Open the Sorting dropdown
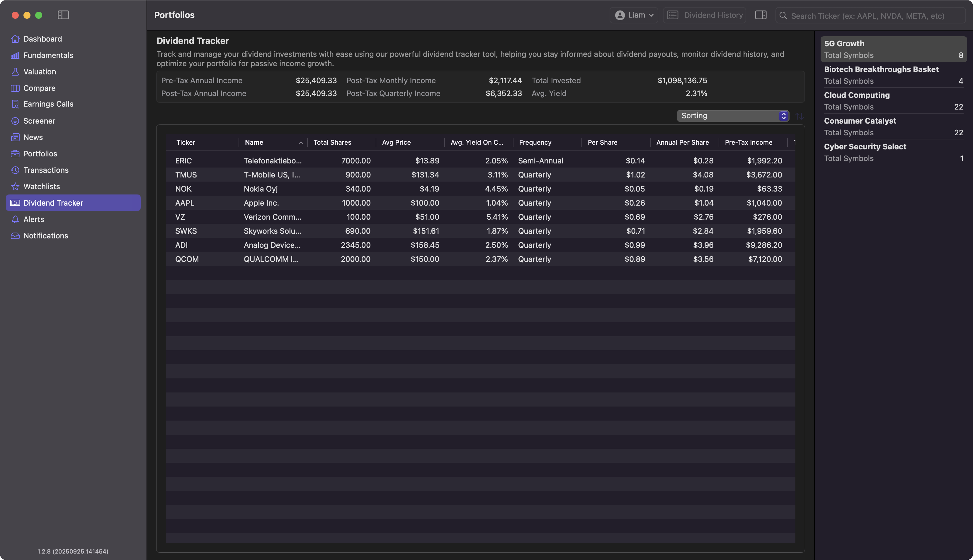 pyautogui.click(x=733, y=116)
